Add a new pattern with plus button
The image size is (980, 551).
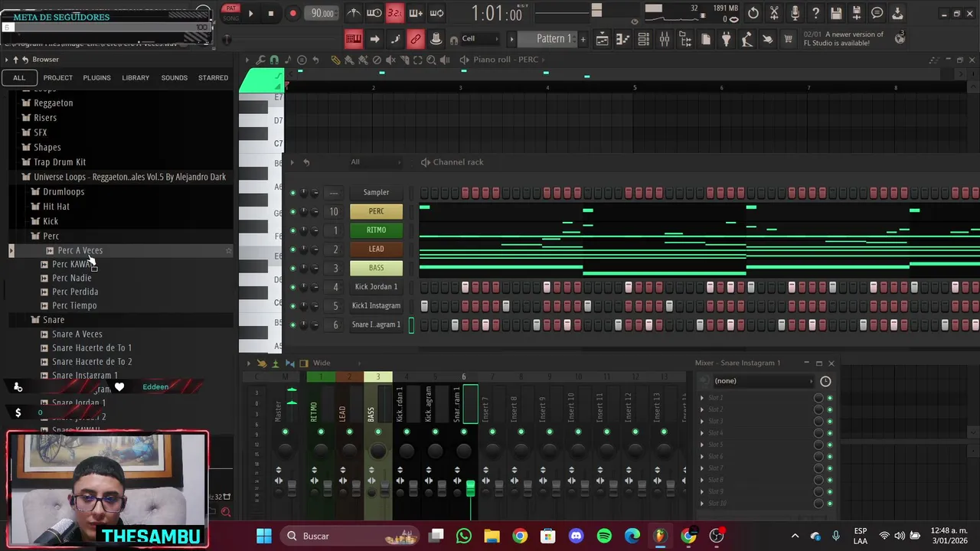[583, 39]
